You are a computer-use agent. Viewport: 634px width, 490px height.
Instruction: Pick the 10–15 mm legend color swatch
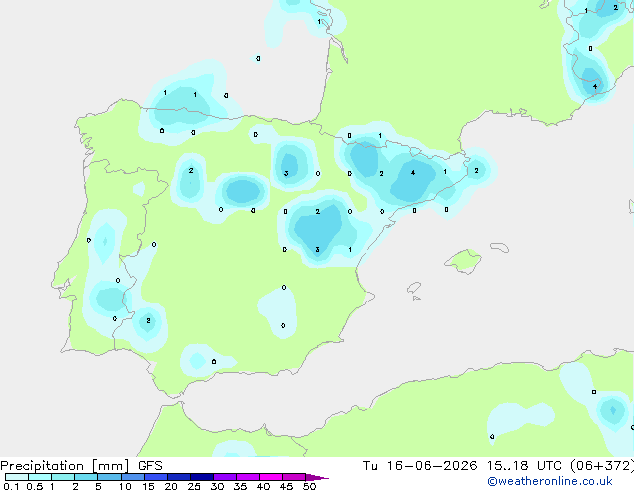132,477
